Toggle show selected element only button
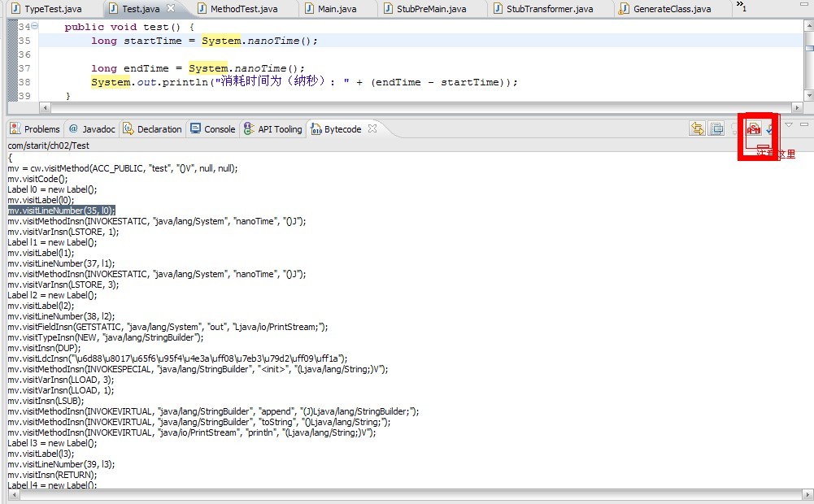The image size is (814, 504). 717,128
